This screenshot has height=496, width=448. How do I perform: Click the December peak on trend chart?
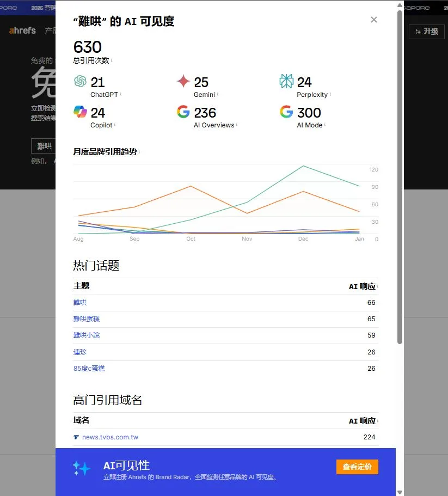[303, 166]
